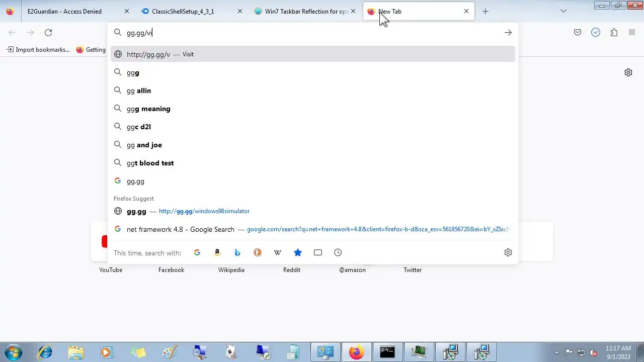Open search settings gear in dropdown
Screen dimensions: 644x362
[x=508, y=252]
